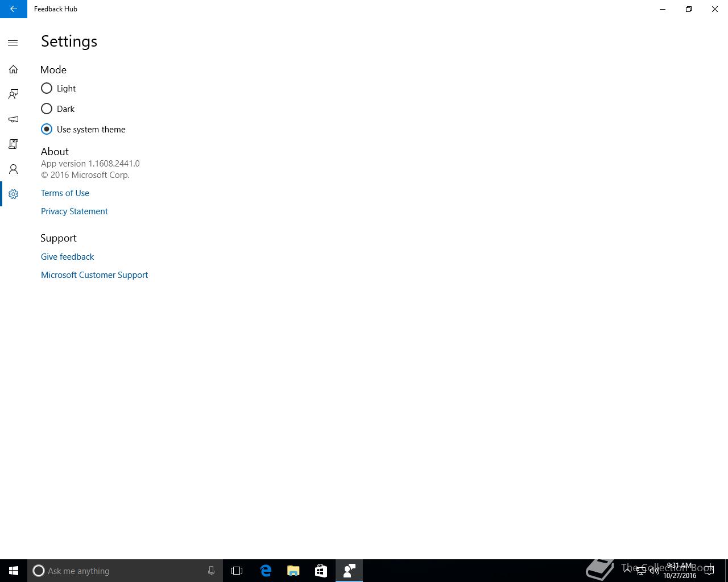
Task: Restore down the Feedback Hub window
Action: pyautogui.click(x=689, y=9)
